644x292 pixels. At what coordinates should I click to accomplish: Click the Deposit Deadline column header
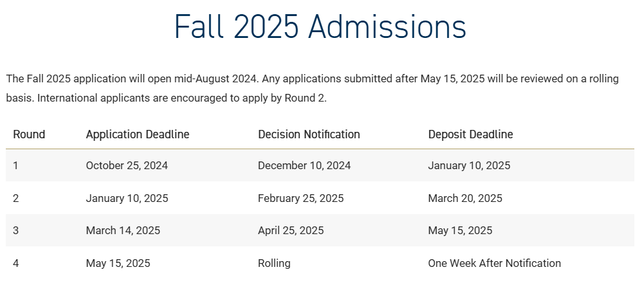pos(471,134)
